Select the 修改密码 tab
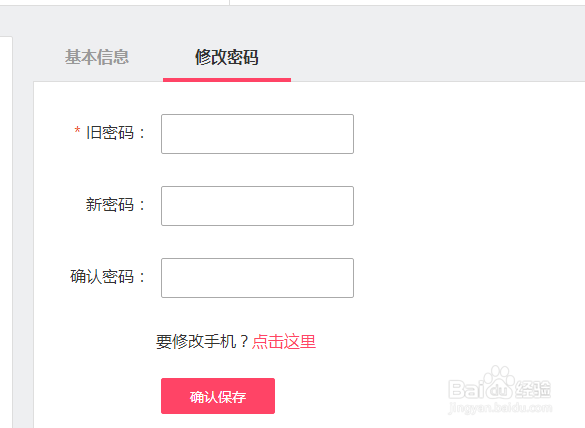Image resolution: width=585 pixels, height=428 pixels. (226, 57)
